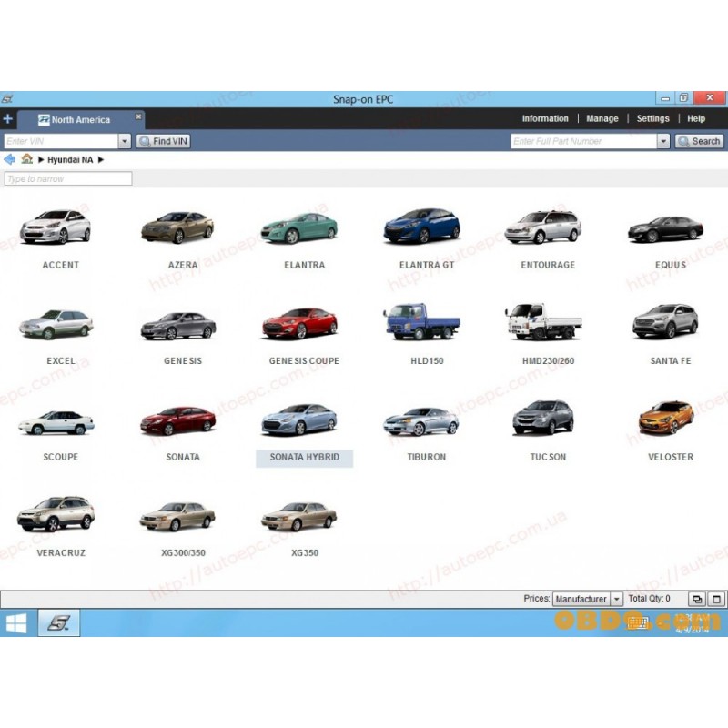Click the TUCSON label
728x728 pixels.
pos(548,458)
